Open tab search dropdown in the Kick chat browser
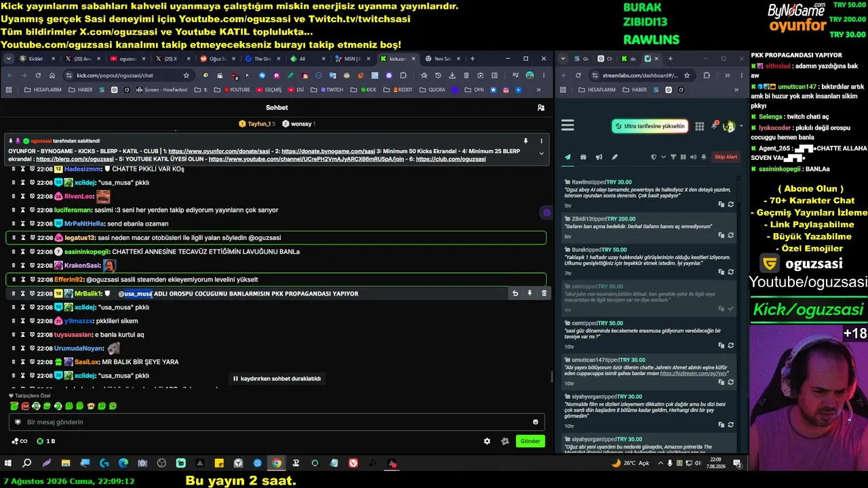The width and height of the screenshot is (868, 488). pos(9,59)
